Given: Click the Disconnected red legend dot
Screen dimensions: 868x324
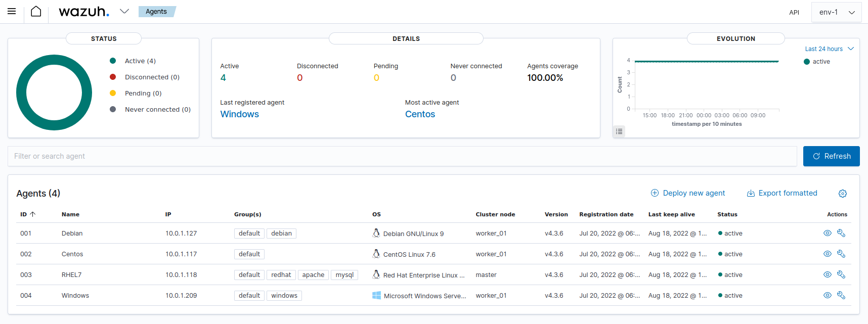Looking at the screenshot, I should [x=113, y=77].
